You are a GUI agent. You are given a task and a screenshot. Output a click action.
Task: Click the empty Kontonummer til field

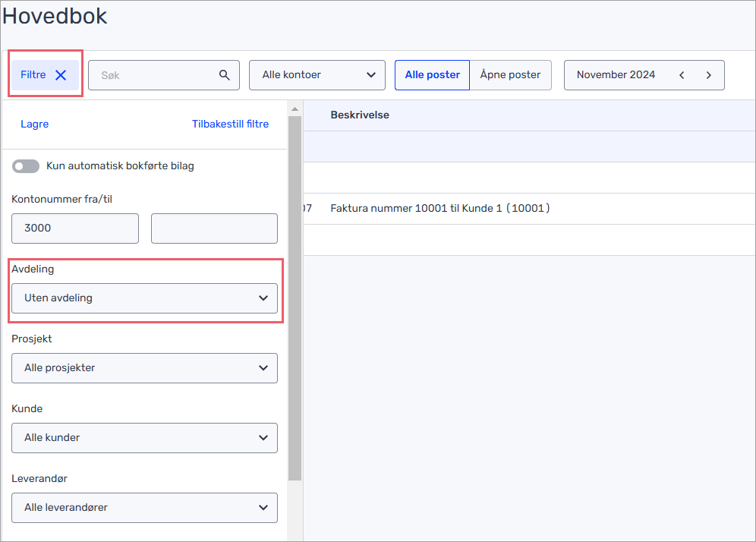[x=214, y=228]
